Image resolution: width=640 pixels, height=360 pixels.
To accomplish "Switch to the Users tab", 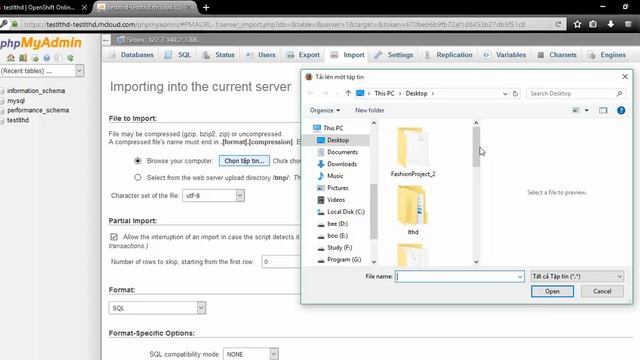I will pyautogui.click(x=261, y=55).
